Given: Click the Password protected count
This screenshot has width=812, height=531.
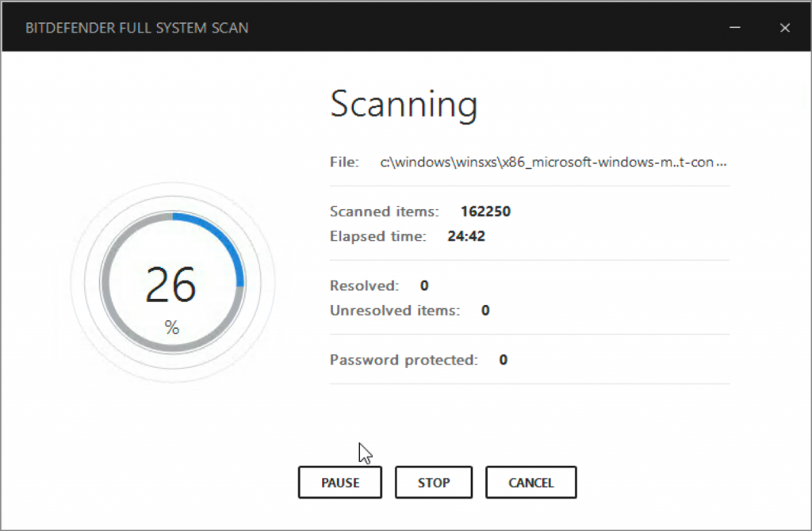Looking at the screenshot, I should [502, 360].
